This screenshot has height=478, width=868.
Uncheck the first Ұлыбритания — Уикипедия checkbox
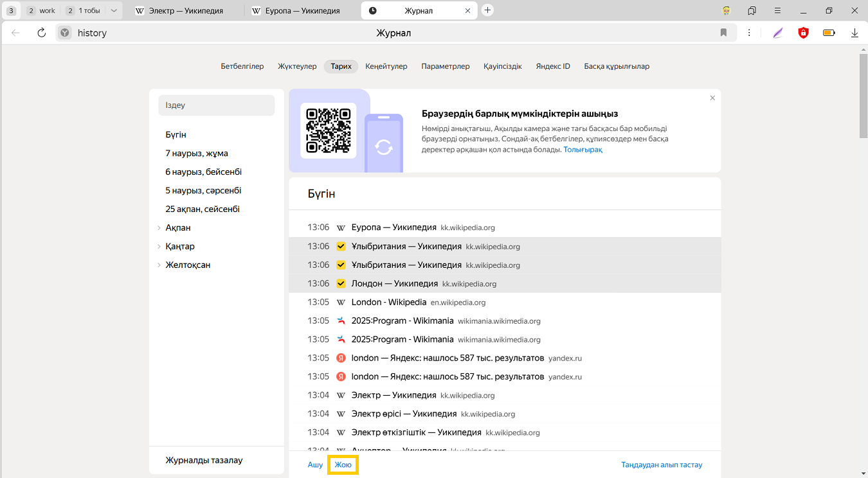point(341,246)
